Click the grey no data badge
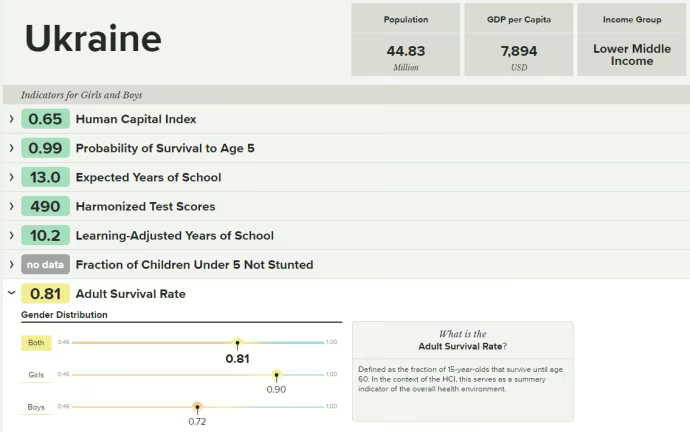The width and height of the screenshot is (690, 432). (45, 265)
